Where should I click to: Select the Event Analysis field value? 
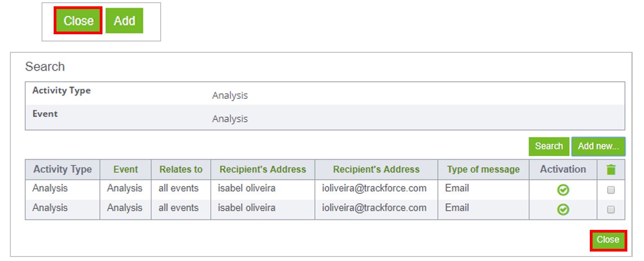(x=230, y=119)
